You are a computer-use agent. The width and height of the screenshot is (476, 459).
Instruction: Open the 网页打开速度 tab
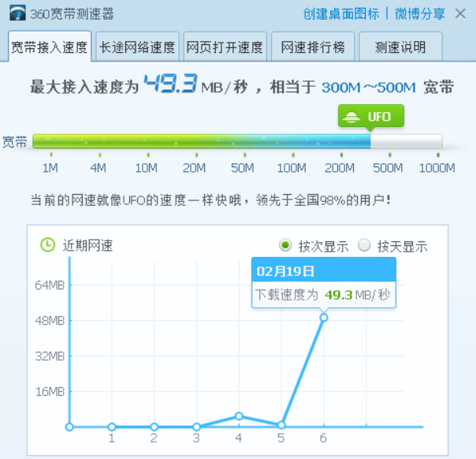(x=225, y=47)
